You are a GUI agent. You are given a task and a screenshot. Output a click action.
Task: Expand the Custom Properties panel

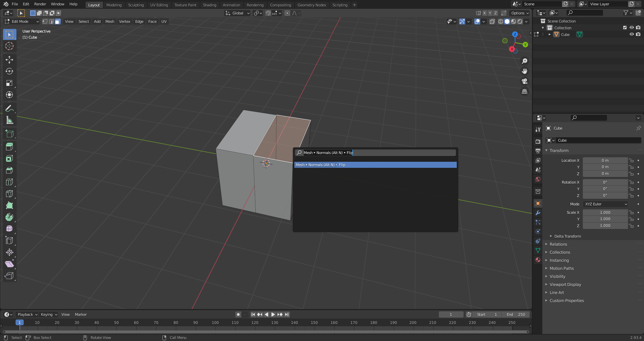[x=566, y=301]
